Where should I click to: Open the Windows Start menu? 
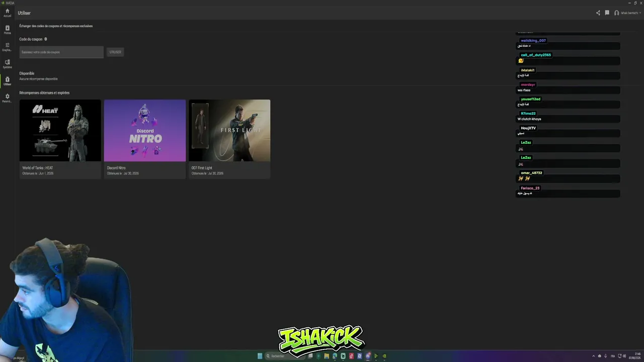click(x=260, y=356)
